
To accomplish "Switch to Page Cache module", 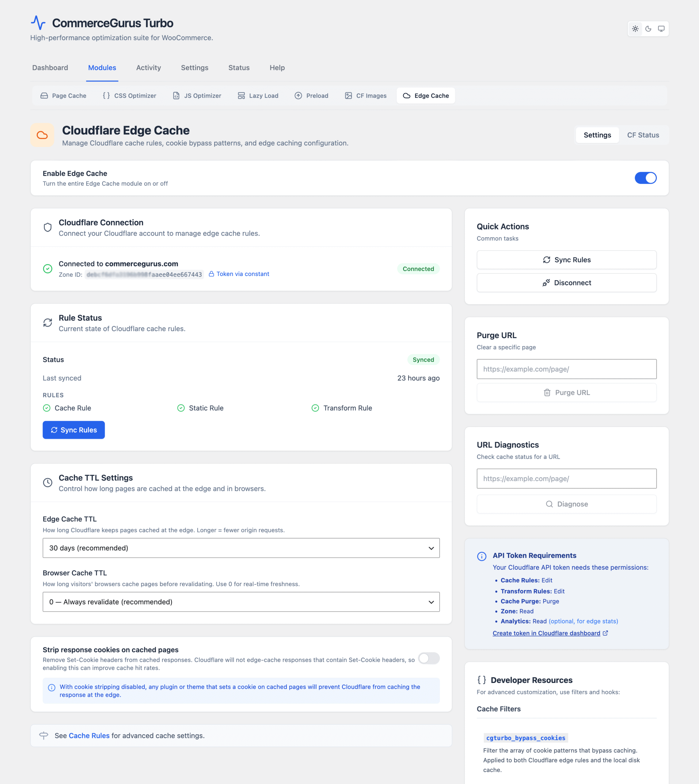I will [x=63, y=96].
